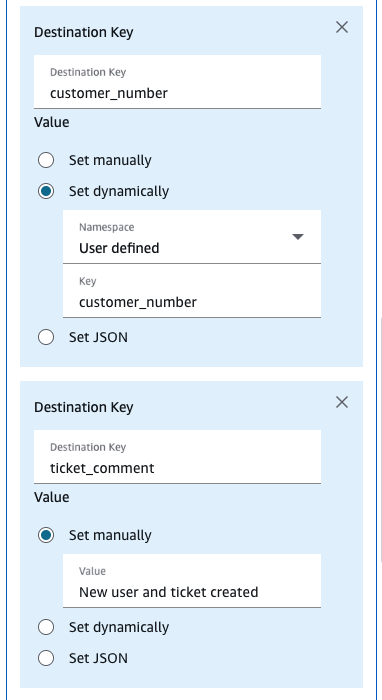Edit the Destination Key field containing customer_number
Viewport: 382px width, 700px height.
coord(177,82)
